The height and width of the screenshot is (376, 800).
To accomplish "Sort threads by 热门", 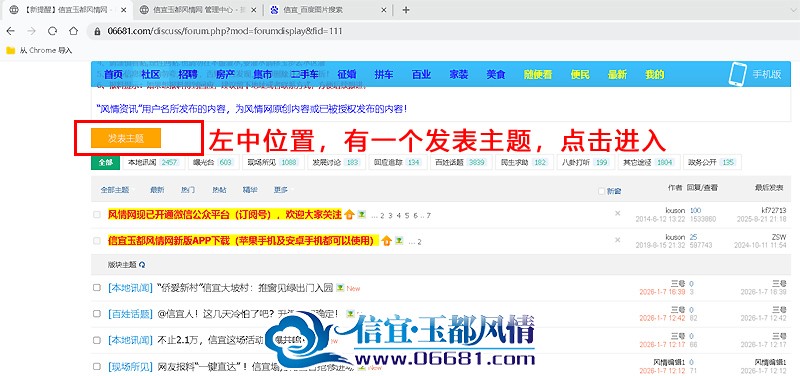I will coord(188,190).
